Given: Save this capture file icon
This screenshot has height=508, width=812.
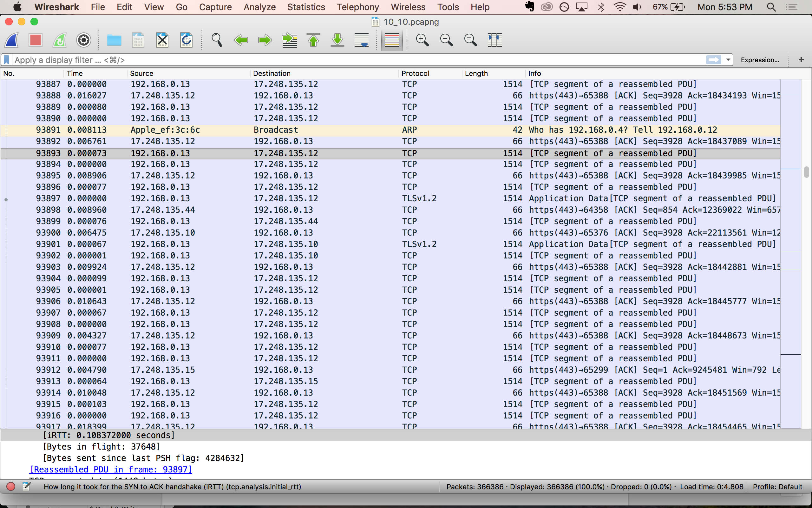Looking at the screenshot, I should [138, 40].
